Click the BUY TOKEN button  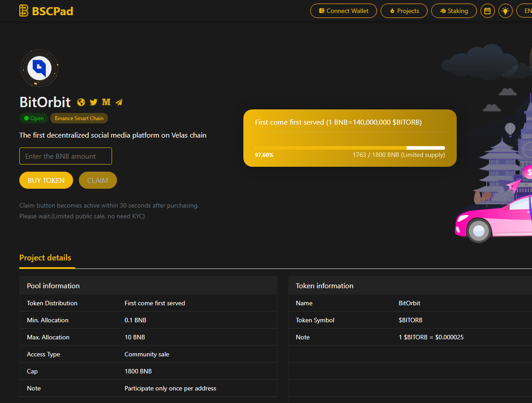point(46,180)
